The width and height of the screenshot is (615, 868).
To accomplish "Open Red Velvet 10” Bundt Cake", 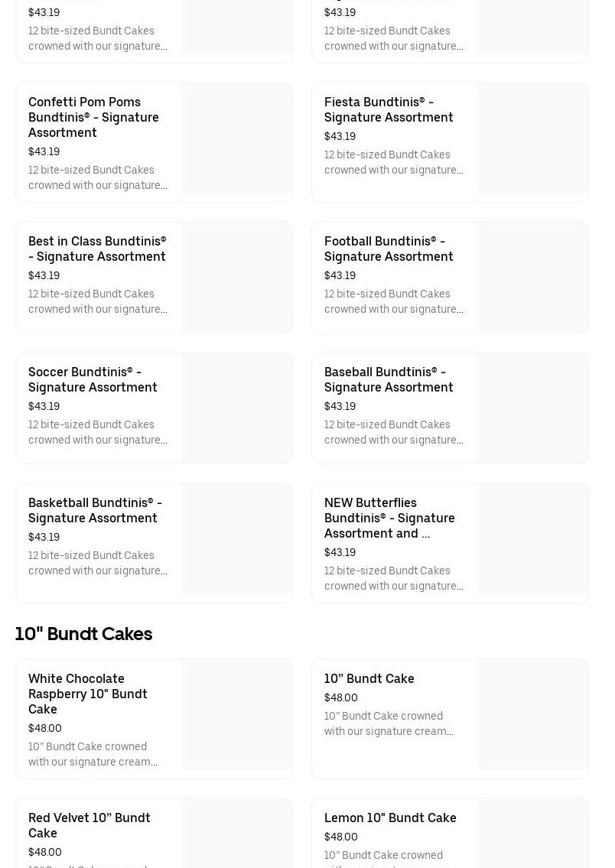I will click(89, 825).
